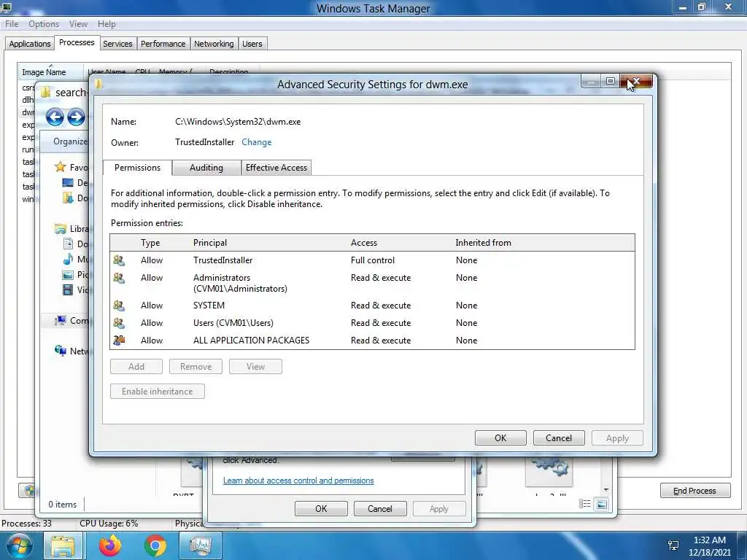Go forward in the Explorer window
Viewport: 747px width, 560px height.
(76, 117)
